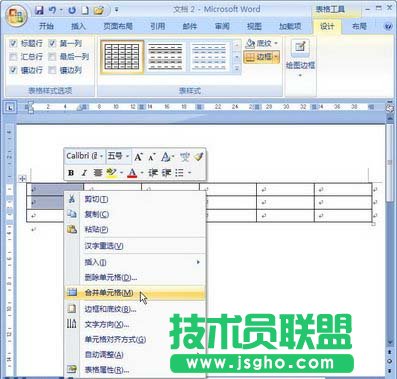Open the Insert (插入) ribbon tab
This screenshot has width=397, height=379.
78,26
